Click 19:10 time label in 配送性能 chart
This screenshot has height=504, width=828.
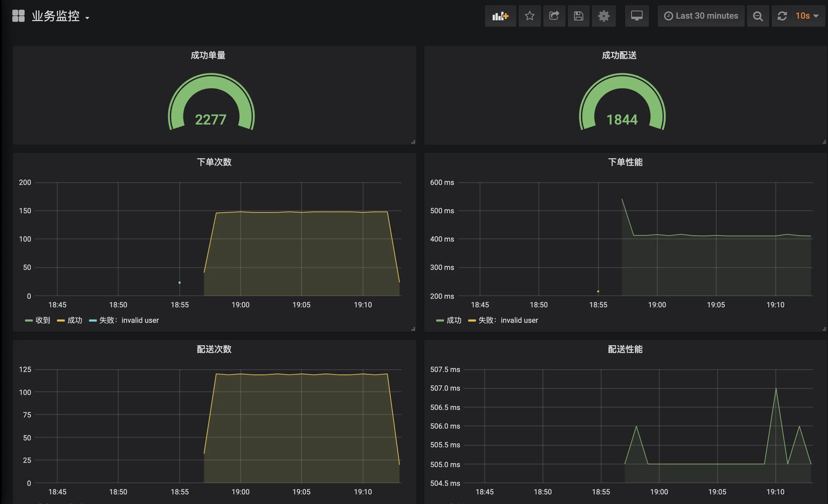pos(775,492)
